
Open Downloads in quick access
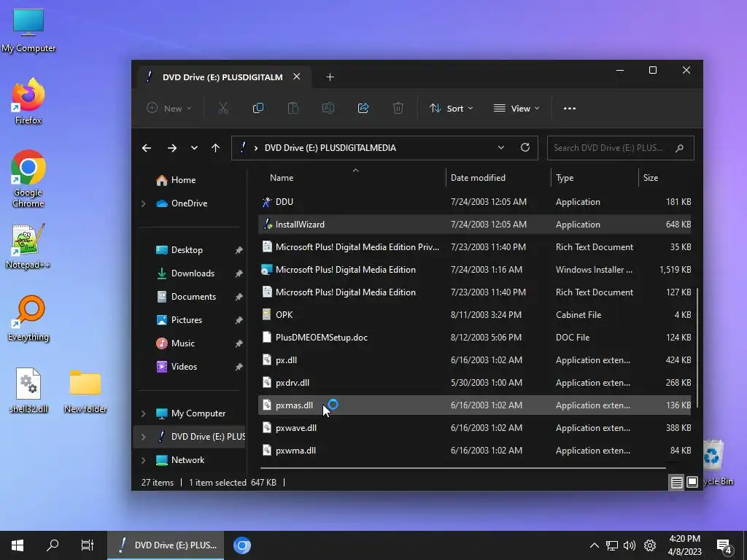point(193,273)
